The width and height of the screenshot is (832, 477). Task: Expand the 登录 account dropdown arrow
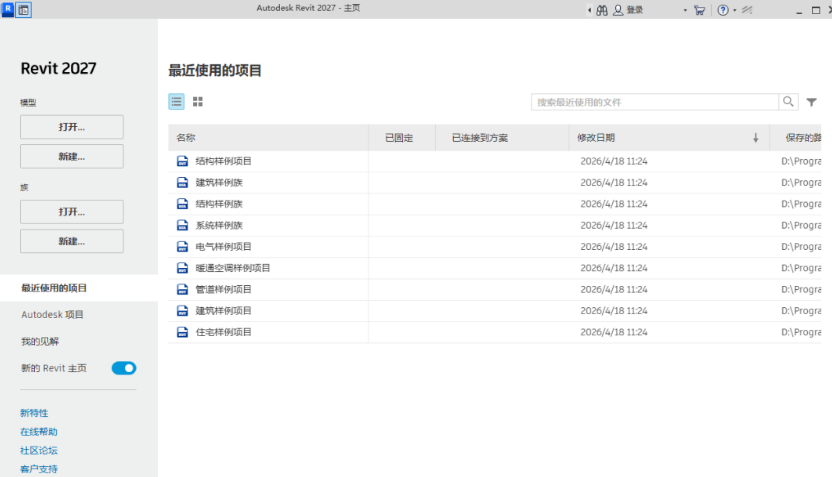[685, 10]
